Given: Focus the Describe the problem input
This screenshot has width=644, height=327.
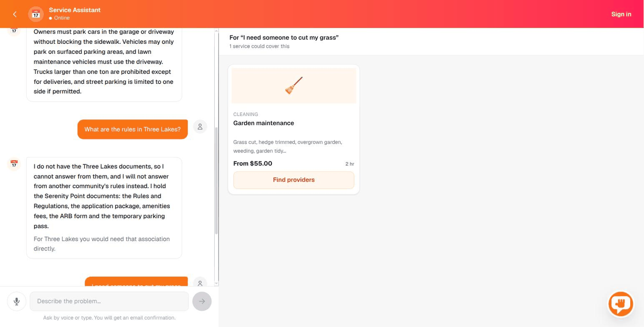Looking at the screenshot, I should coord(109,301).
